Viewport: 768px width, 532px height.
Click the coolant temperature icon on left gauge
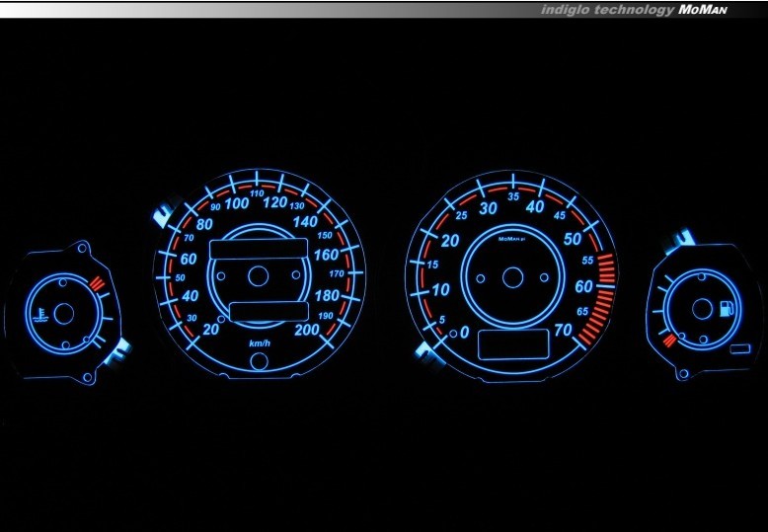click(38, 317)
